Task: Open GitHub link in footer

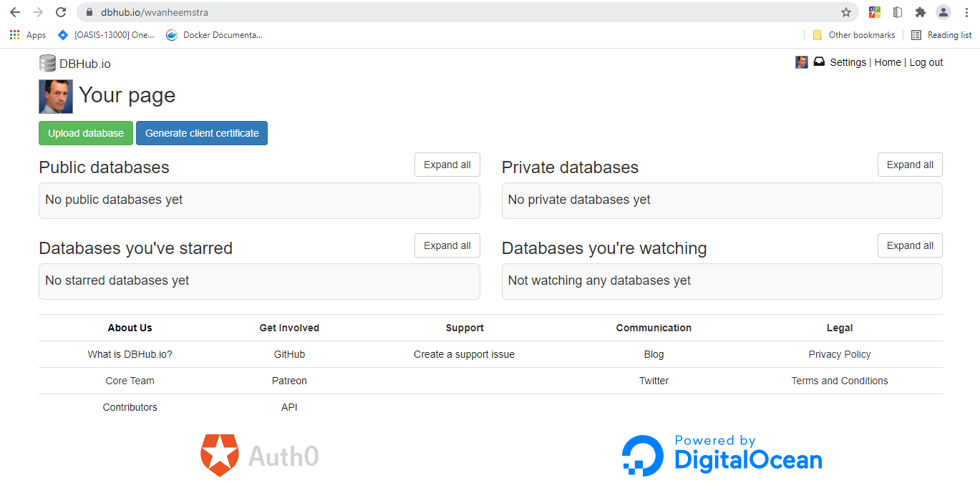Action: [289, 354]
